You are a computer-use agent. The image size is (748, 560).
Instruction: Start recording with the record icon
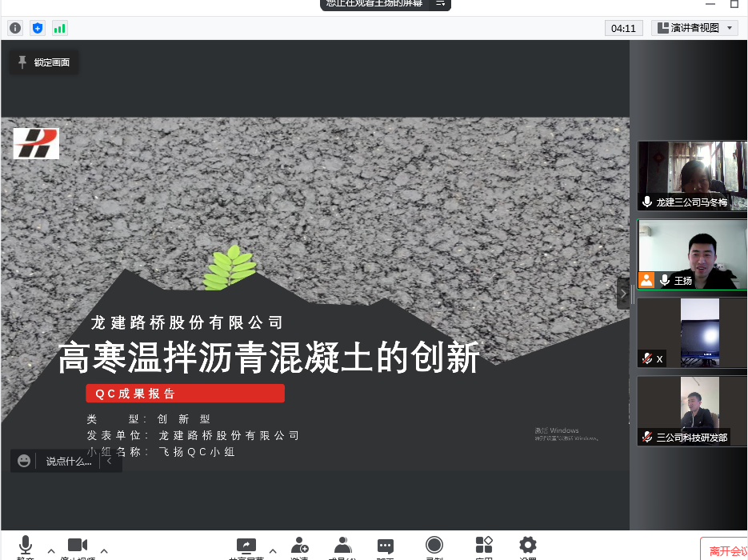coord(434,546)
